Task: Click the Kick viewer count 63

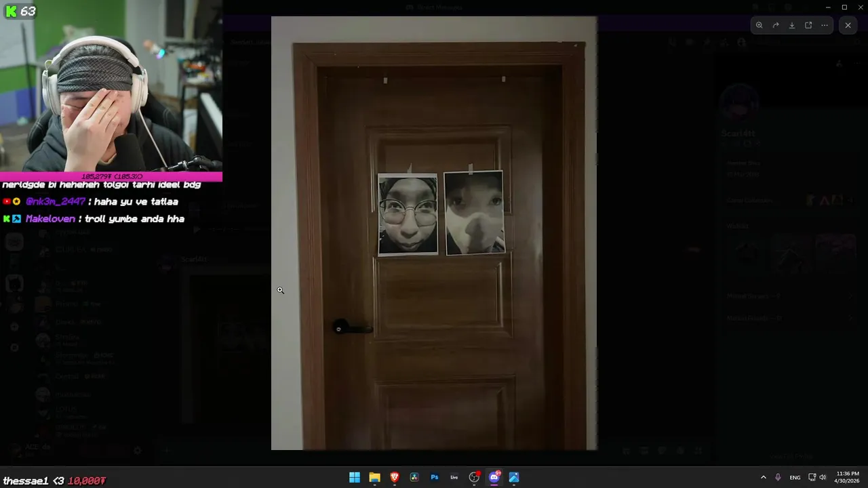Action: coord(20,11)
